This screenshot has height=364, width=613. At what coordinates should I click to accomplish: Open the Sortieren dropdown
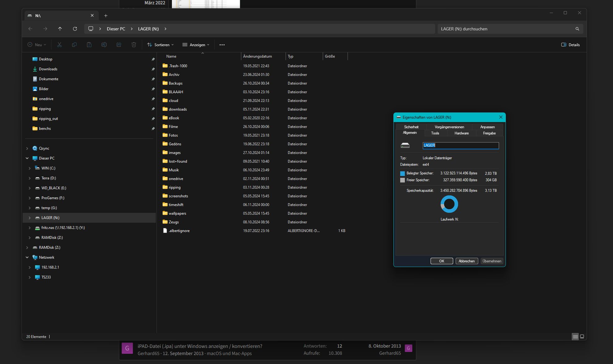point(160,45)
